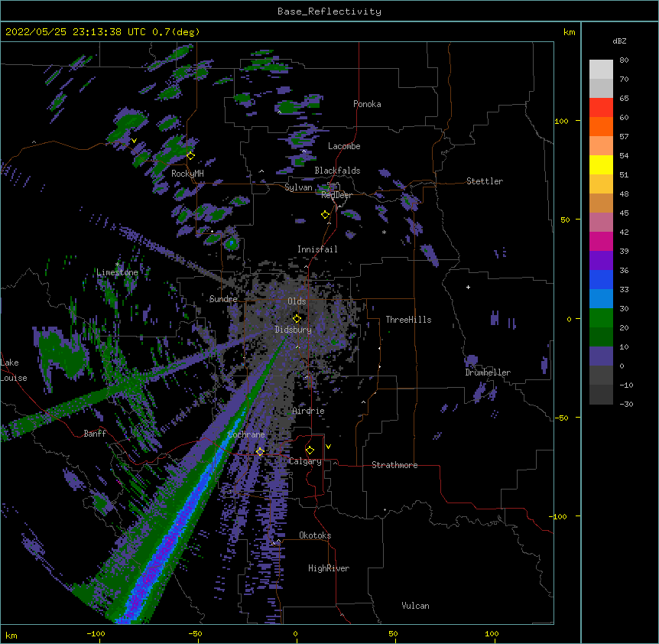The height and width of the screenshot is (644, 659).
Task: Click the yellow marker near Cochrane
Action: [x=260, y=451]
